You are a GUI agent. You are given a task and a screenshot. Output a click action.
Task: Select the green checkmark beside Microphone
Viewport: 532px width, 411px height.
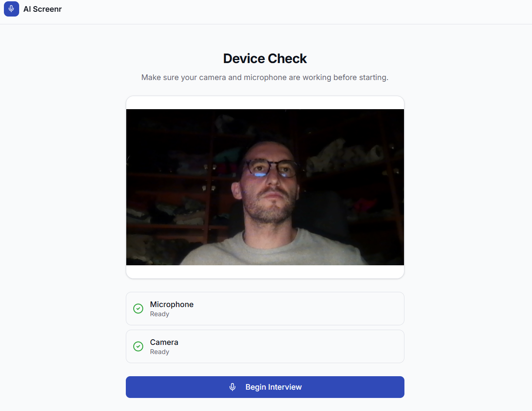(x=138, y=309)
